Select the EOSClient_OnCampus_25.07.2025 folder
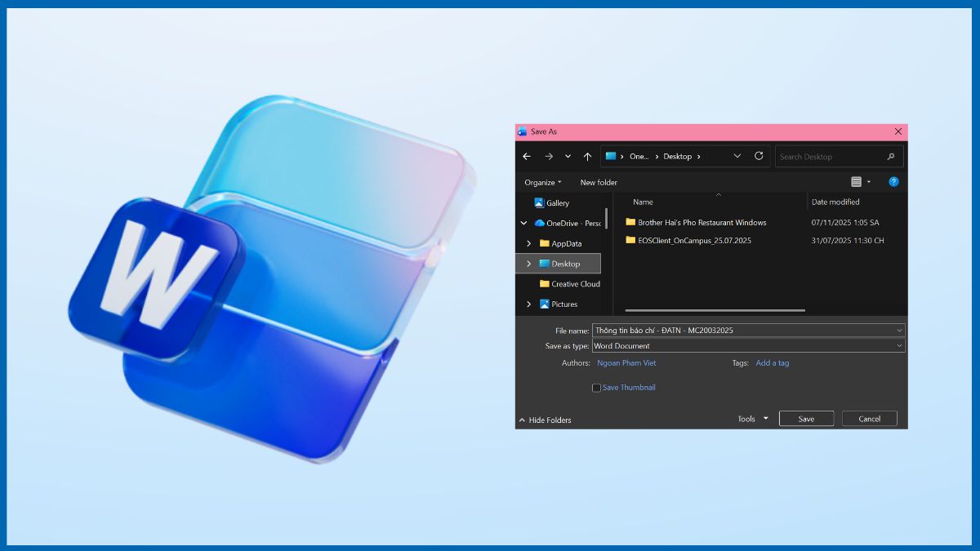 688,240
